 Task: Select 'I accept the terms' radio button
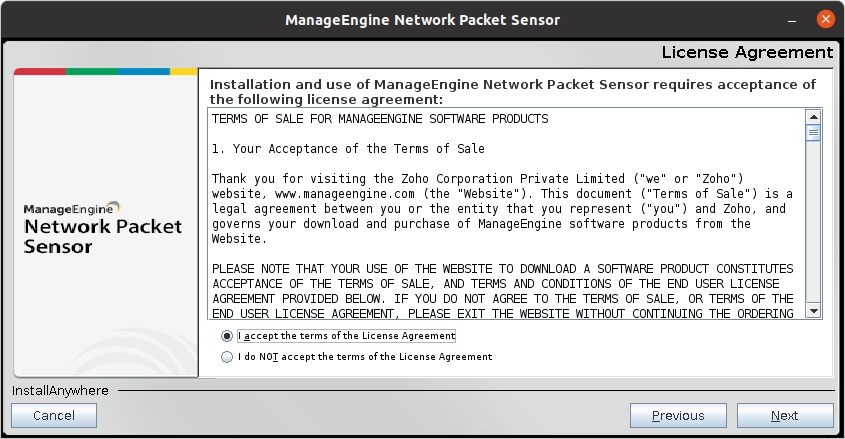click(228, 336)
